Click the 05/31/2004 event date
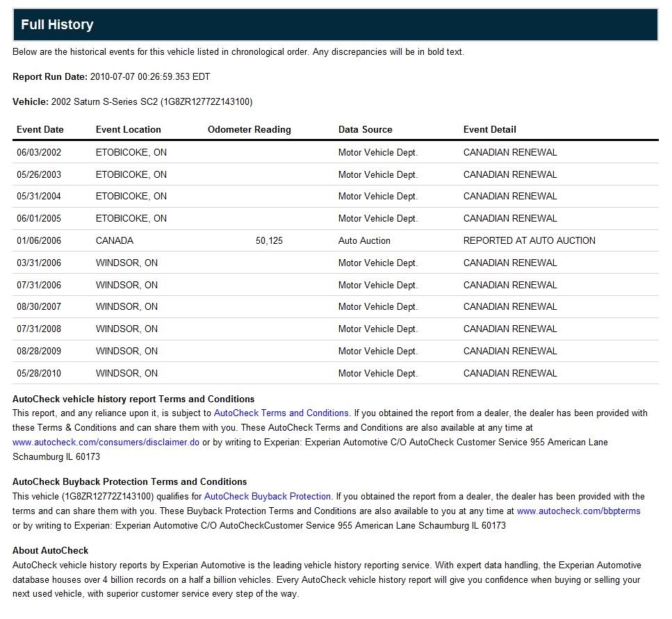Image resolution: width=672 pixels, height=619 pixels. (x=39, y=196)
